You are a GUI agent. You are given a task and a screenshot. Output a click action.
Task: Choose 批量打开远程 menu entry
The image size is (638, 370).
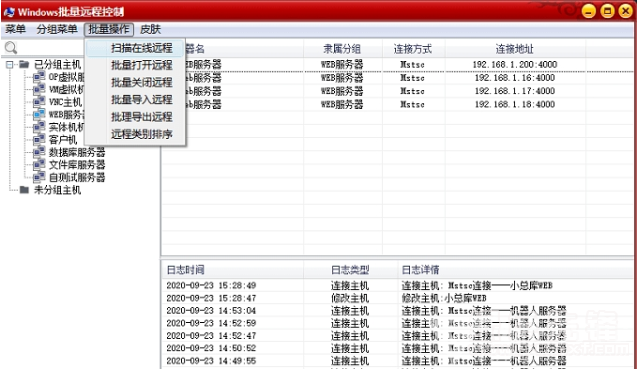click(142, 65)
